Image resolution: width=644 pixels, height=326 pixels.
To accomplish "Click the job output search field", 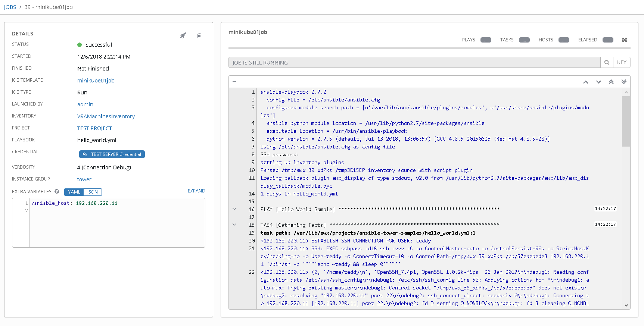I will [x=414, y=62].
